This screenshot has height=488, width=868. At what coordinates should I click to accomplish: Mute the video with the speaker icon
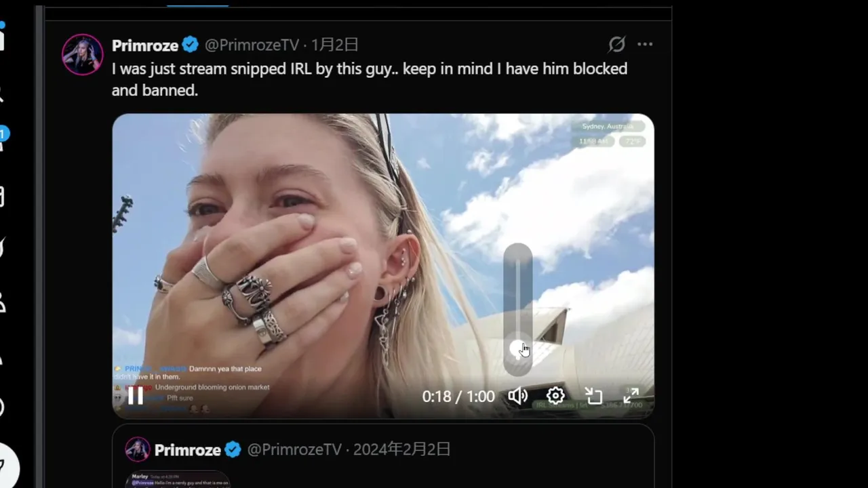click(x=518, y=396)
